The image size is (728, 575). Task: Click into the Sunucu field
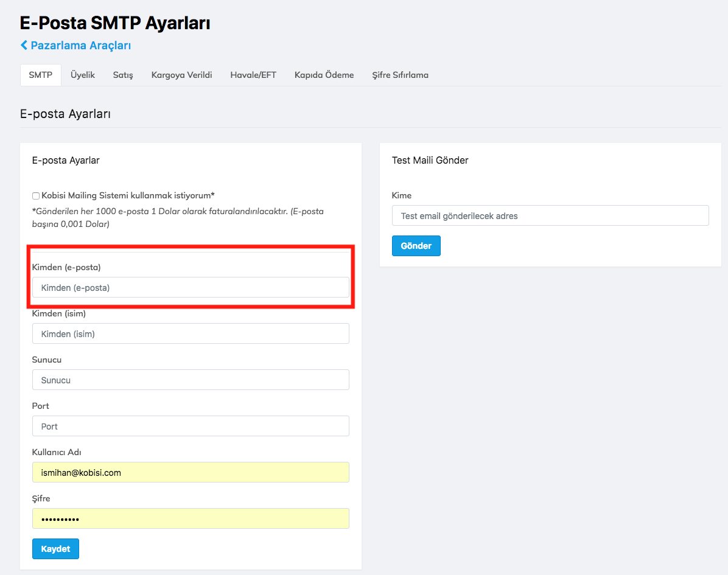pyautogui.click(x=191, y=380)
